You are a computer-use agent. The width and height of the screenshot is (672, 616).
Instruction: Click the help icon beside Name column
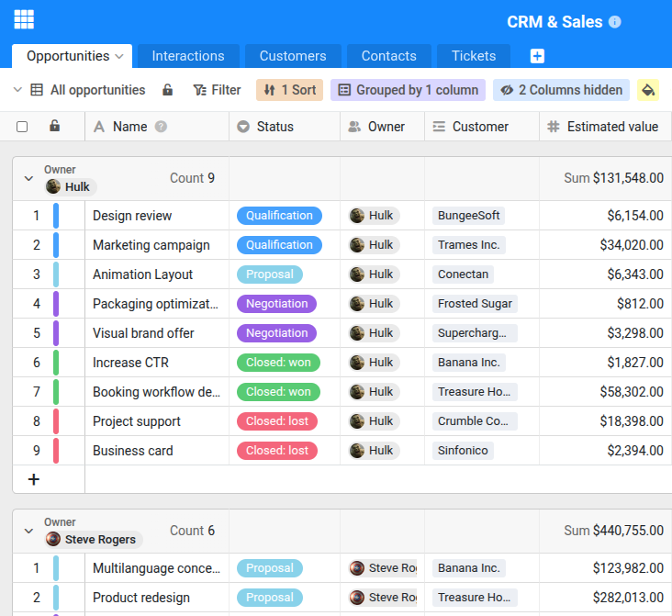tap(161, 127)
